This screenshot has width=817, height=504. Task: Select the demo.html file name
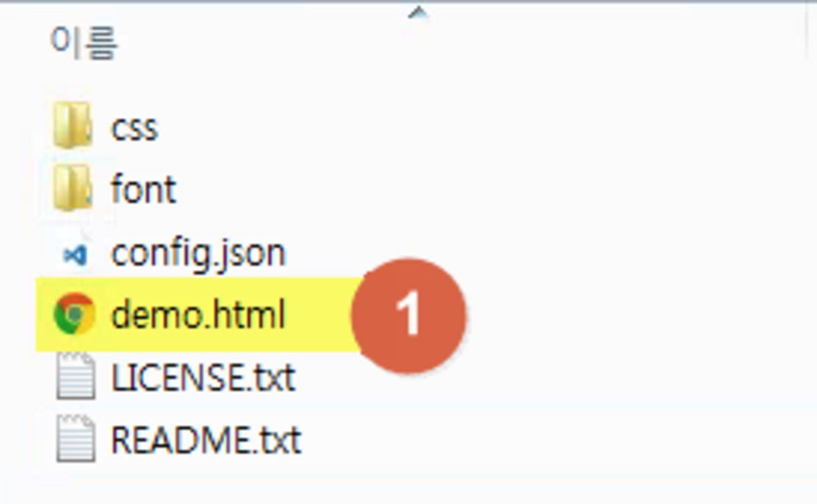(x=198, y=315)
